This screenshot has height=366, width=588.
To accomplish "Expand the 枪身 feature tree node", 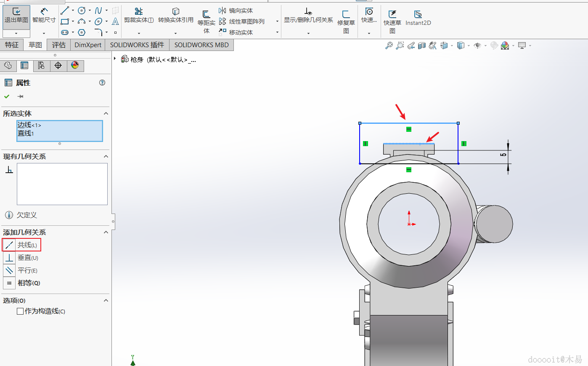I will [115, 59].
